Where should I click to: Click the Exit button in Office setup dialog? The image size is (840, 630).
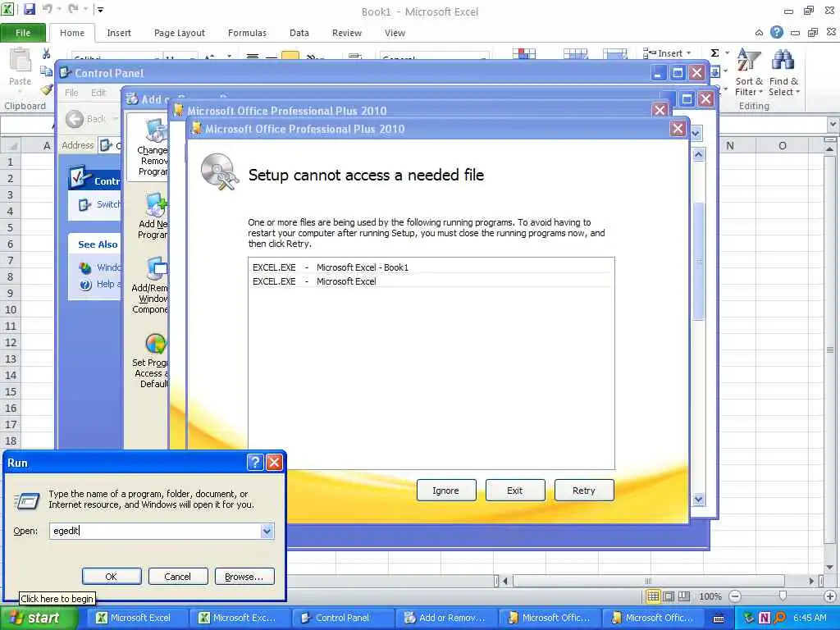pos(515,491)
